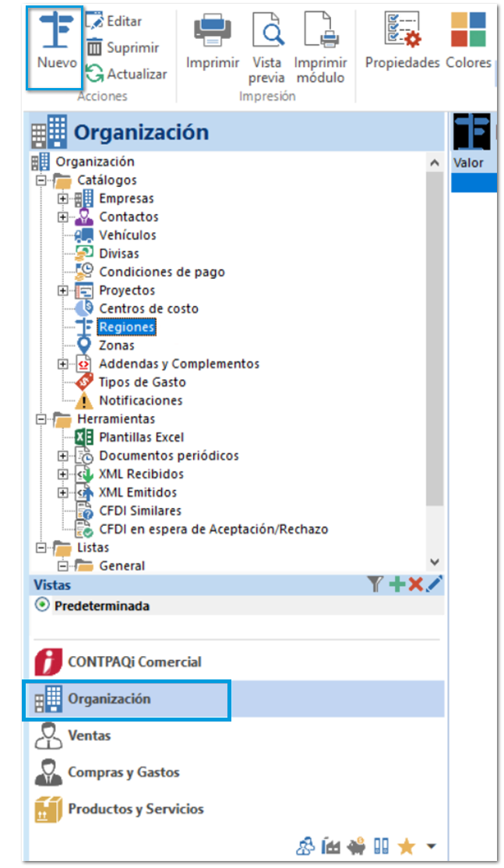
Task: Open Plantillas Excel tool
Action: point(141,437)
